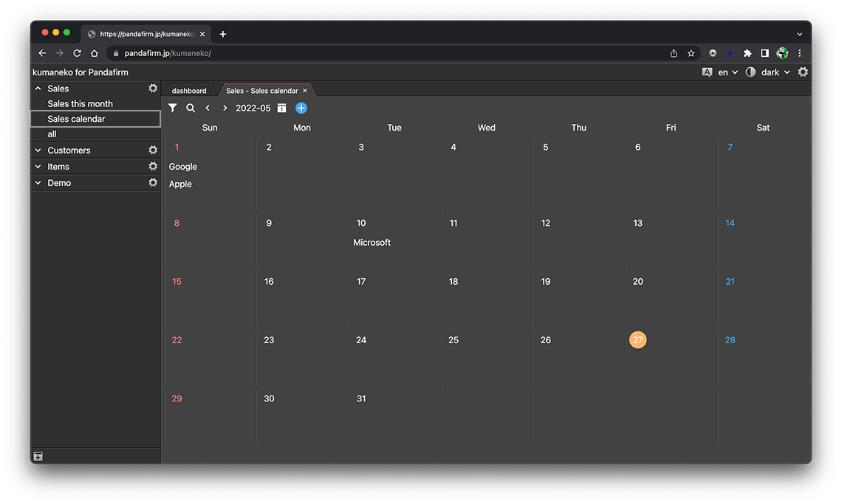The height and width of the screenshot is (504, 842).
Task: Select 'Sales this month' view
Action: pos(80,104)
